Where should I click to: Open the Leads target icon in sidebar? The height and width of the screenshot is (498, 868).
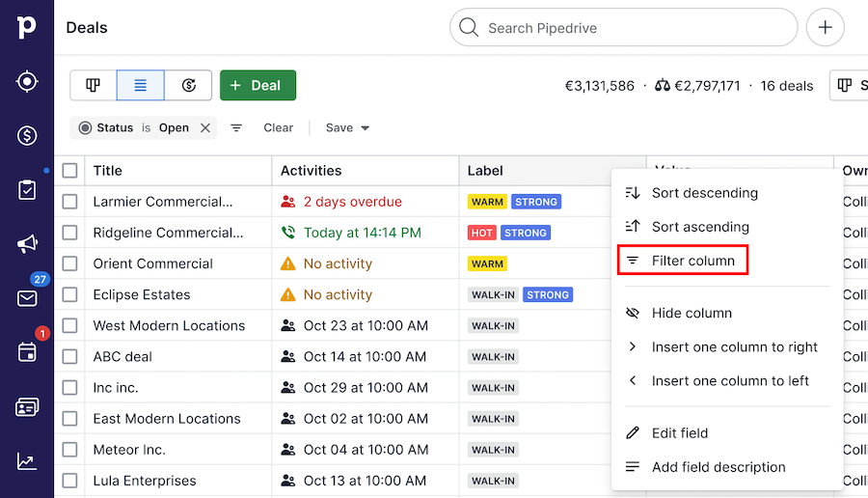pyautogui.click(x=27, y=82)
